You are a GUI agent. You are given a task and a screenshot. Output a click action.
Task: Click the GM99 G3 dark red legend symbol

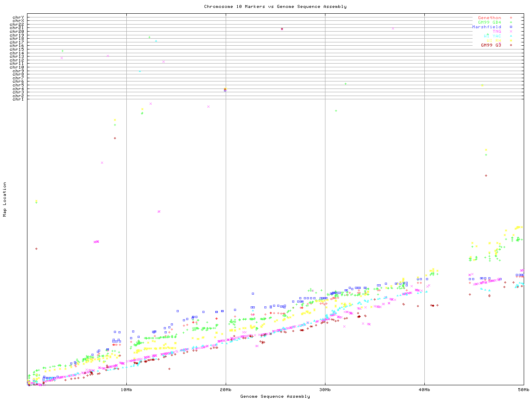click(x=511, y=45)
